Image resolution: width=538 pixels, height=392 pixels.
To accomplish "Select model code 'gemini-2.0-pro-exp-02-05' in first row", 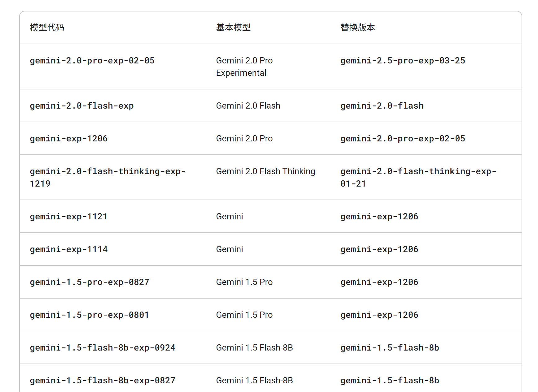I will click(92, 61).
